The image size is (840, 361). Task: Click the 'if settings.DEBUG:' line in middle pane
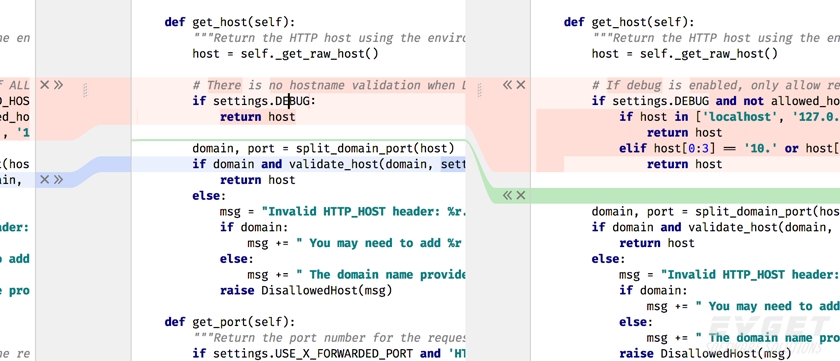pyautogui.click(x=254, y=101)
